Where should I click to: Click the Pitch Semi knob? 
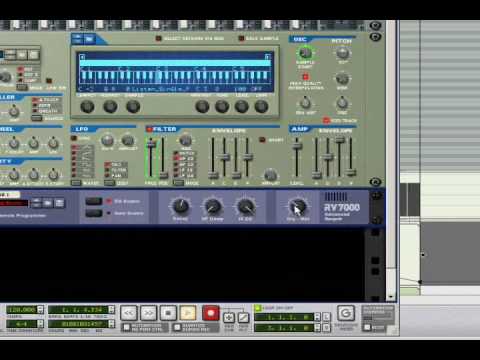[x=342, y=79]
